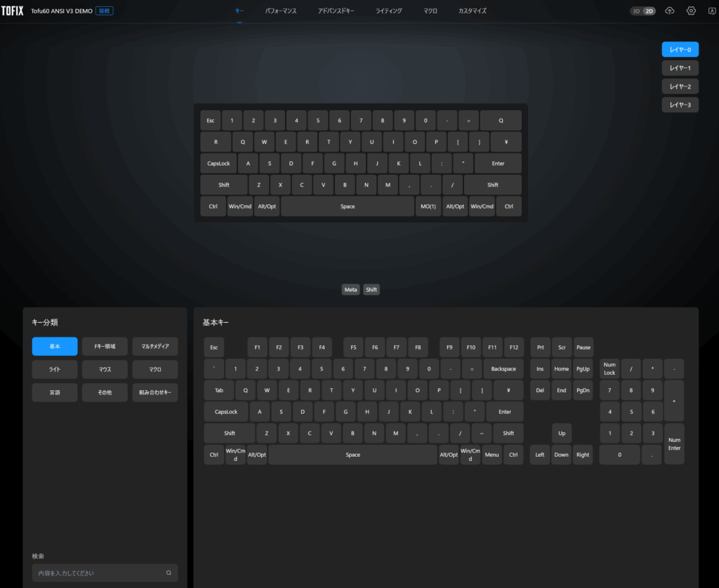Open the パフォーマンス tab
The image size is (719, 588).
coord(281,11)
